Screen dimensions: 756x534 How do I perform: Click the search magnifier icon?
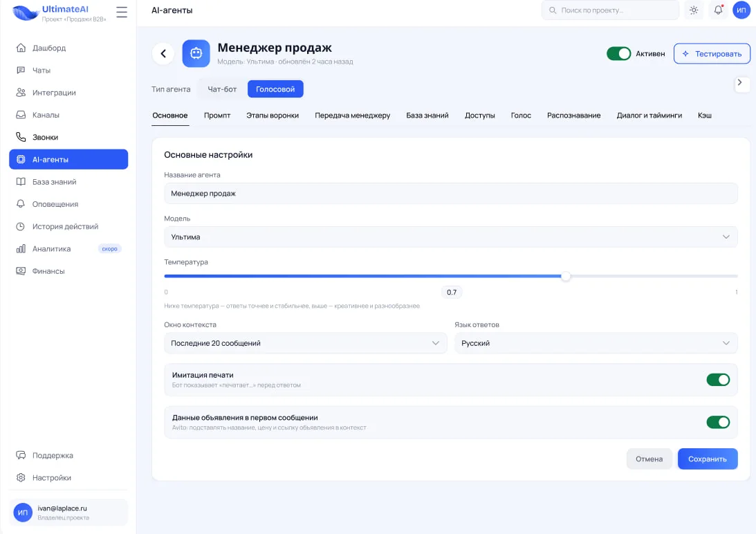click(x=553, y=10)
